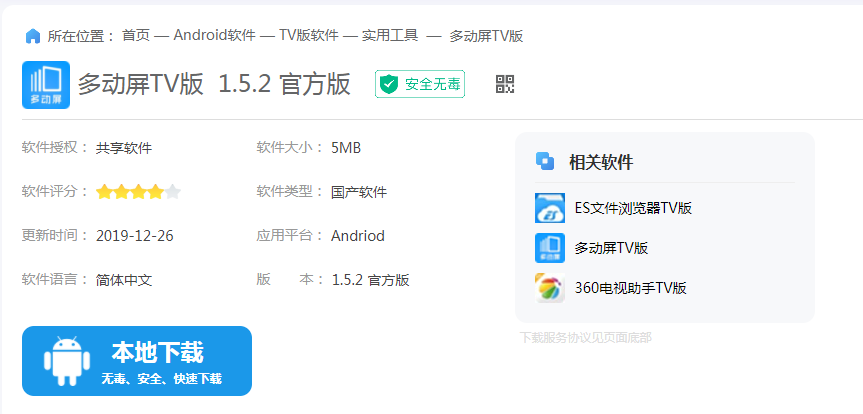Click the update date 2019-12-26
Image resolution: width=863 pixels, height=414 pixels.
[135, 236]
